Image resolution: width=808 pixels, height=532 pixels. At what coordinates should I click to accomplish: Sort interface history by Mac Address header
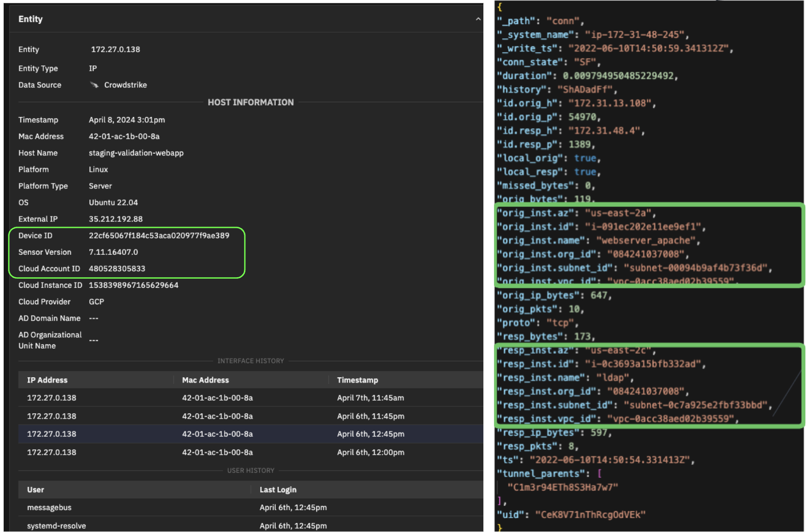tap(205, 380)
